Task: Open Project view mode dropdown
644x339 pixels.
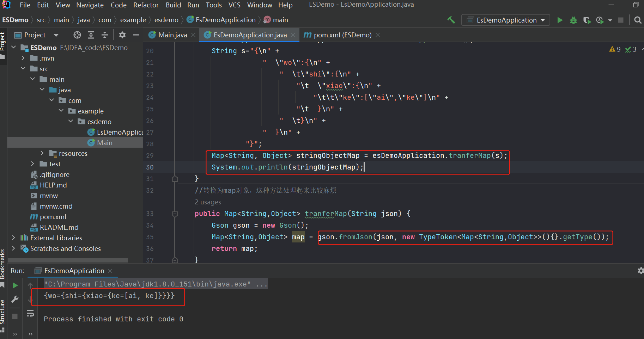Action: [56, 35]
